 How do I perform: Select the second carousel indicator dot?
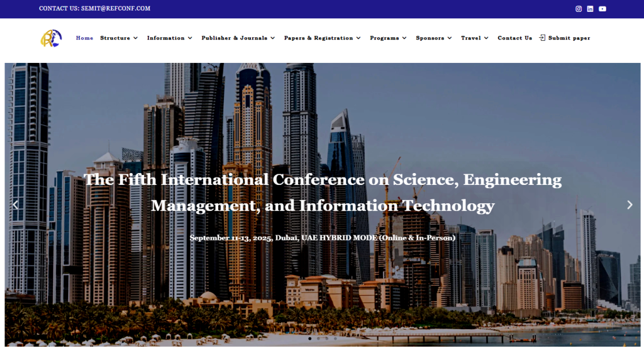(318, 339)
